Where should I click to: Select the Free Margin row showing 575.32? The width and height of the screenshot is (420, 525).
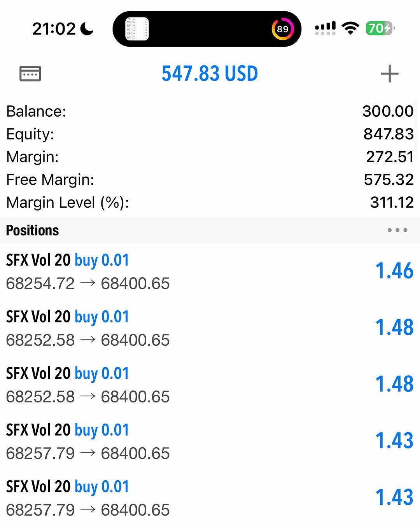point(210,180)
